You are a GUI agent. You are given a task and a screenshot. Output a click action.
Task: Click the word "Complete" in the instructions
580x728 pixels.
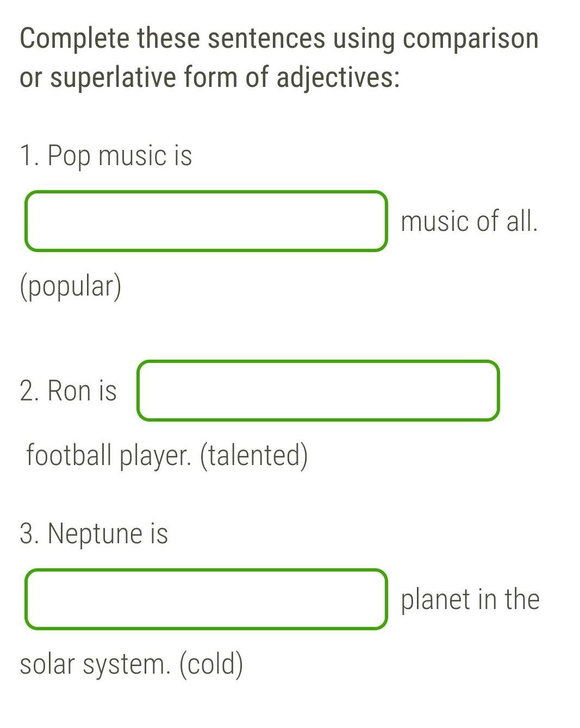click(x=74, y=39)
